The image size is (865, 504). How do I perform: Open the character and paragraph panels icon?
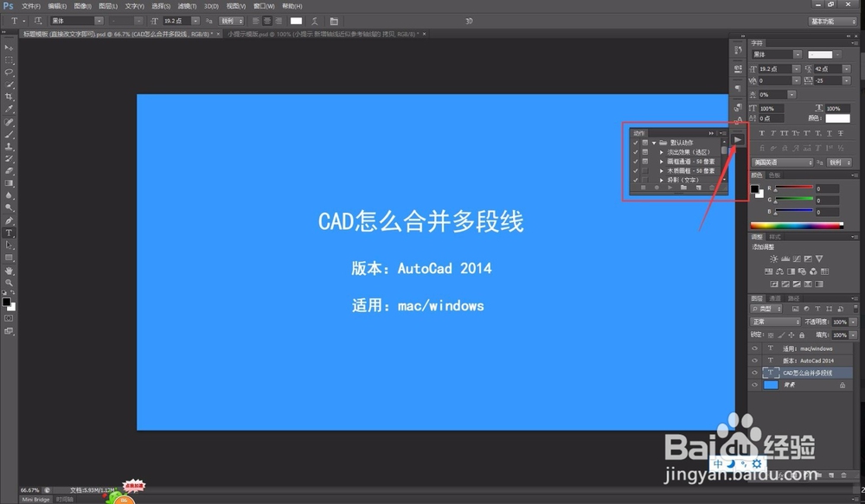(x=334, y=21)
